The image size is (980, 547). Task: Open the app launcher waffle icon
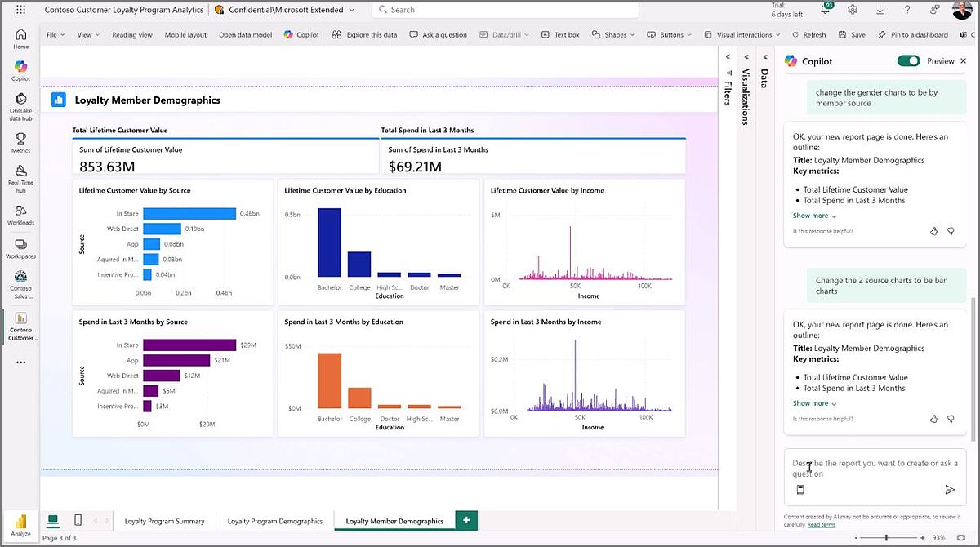[20, 10]
